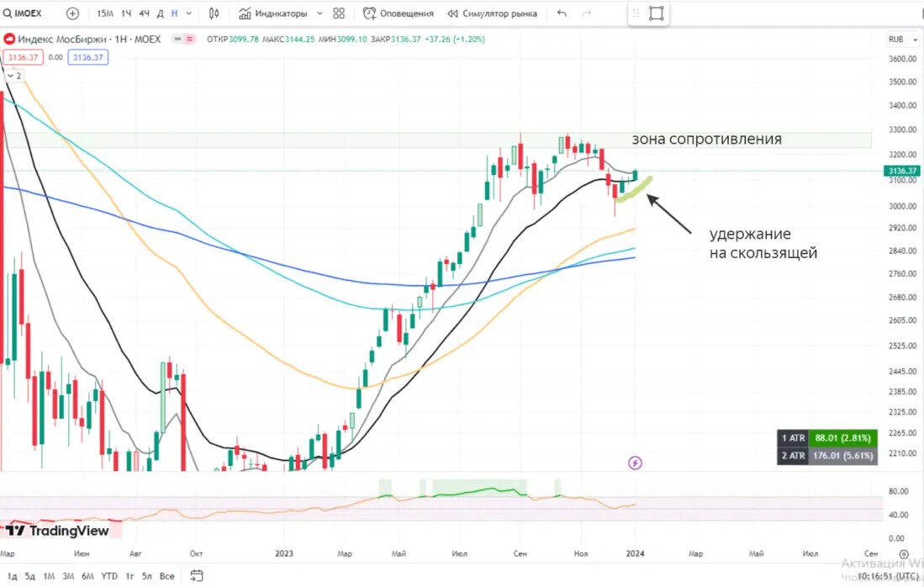
Task: Open the RUB currency dropdown
Action: click(903, 39)
